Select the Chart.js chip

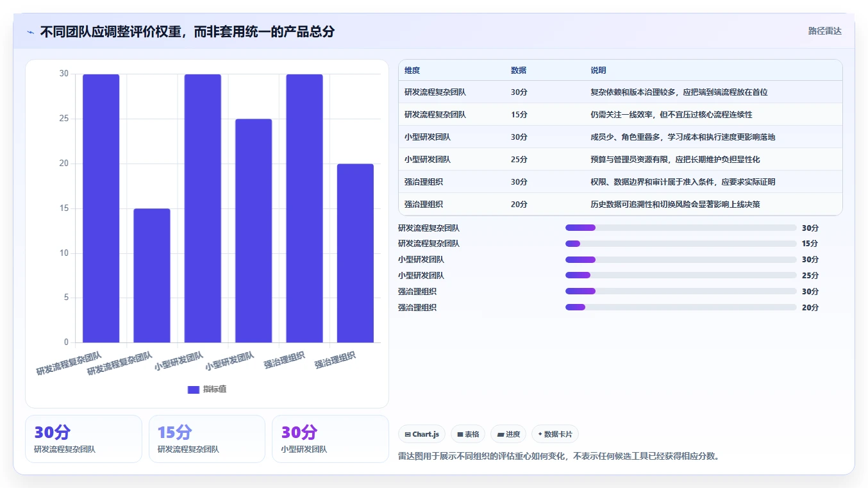(422, 434)
